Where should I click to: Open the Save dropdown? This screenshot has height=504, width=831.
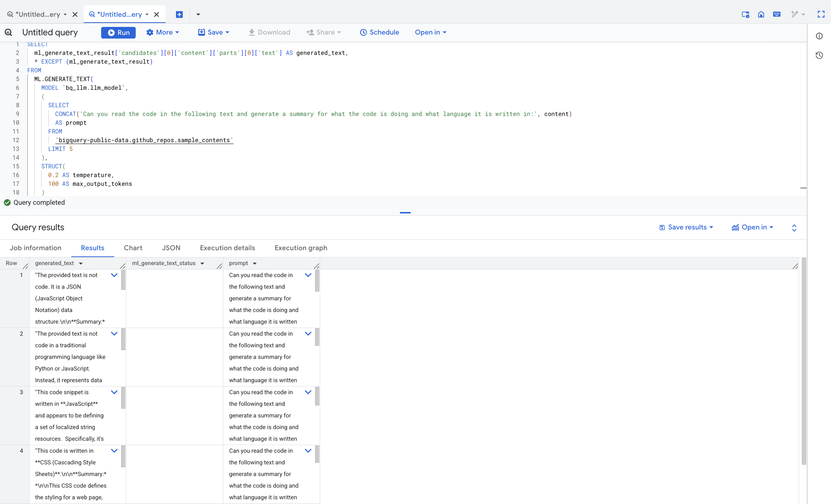214,32
